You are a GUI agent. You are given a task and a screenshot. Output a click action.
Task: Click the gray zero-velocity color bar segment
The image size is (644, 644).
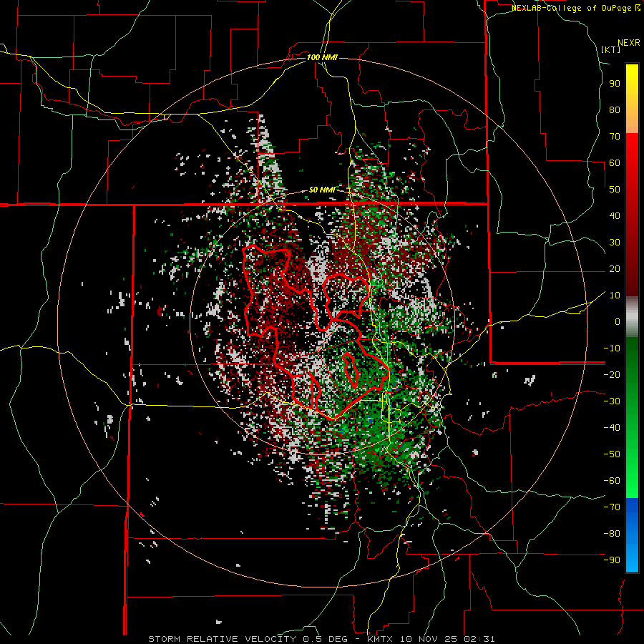coord(632,317)
